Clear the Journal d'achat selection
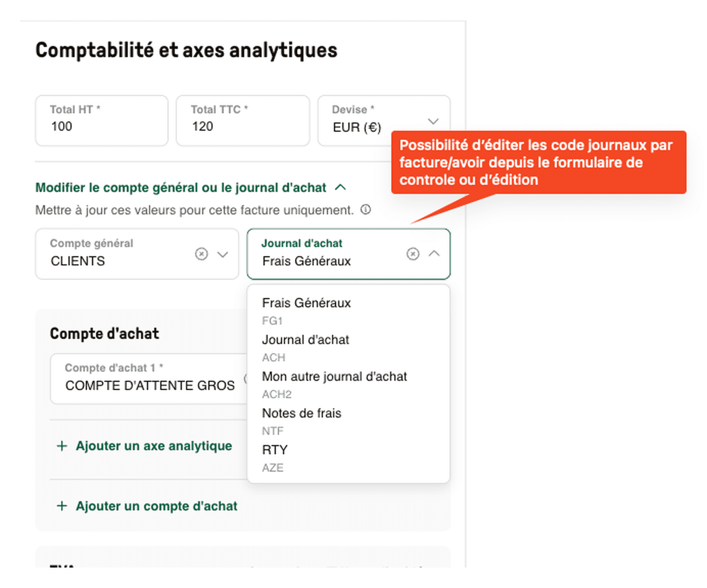The width and height of the screenshot is (707, 588). [412, 254]
